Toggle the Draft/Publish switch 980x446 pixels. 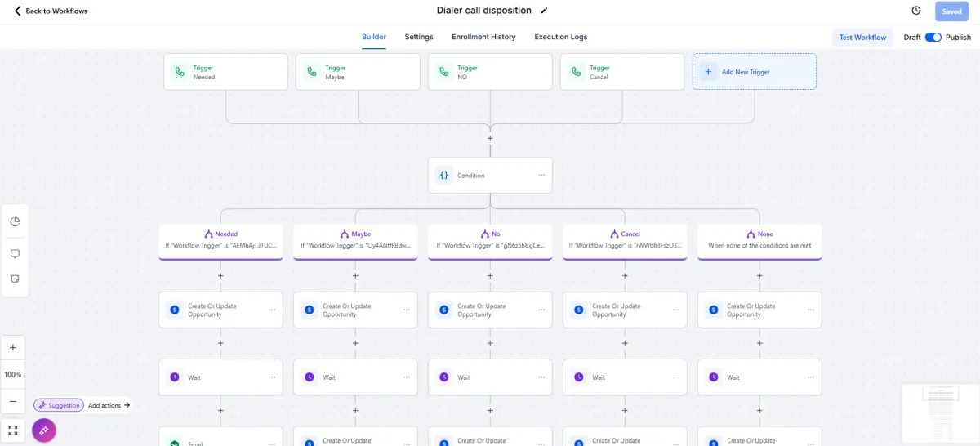point(933,38)
